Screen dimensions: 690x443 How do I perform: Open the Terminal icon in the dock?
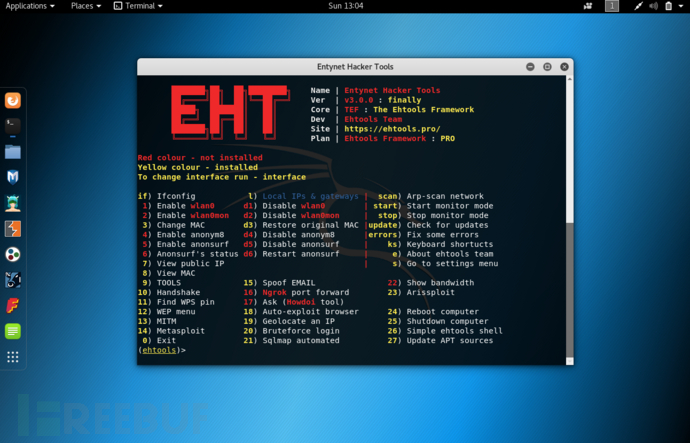13,126
